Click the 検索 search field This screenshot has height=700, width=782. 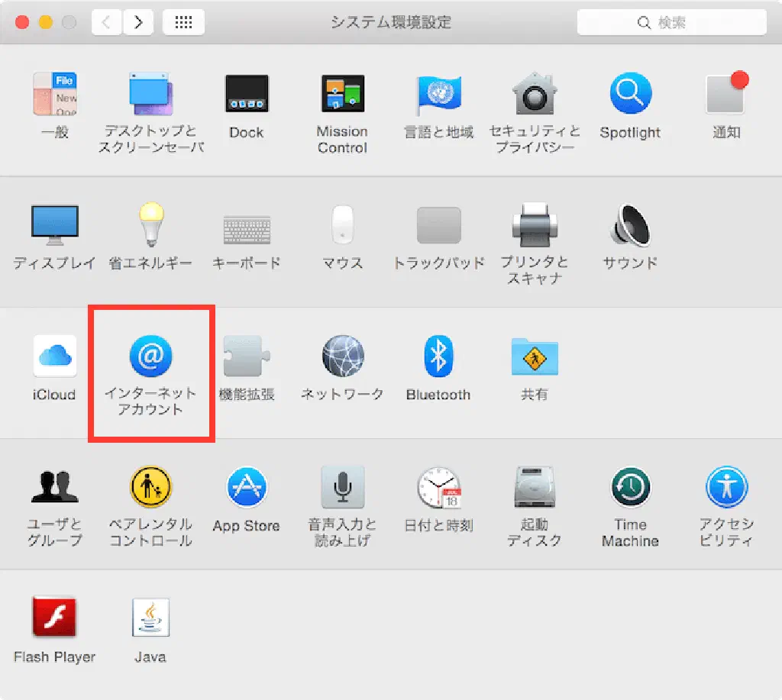point(671,22)
